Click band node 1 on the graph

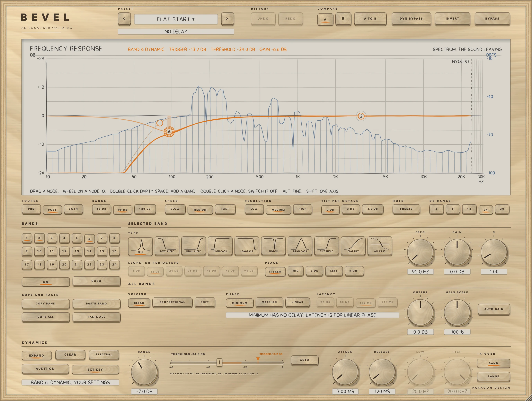point(160,123)
